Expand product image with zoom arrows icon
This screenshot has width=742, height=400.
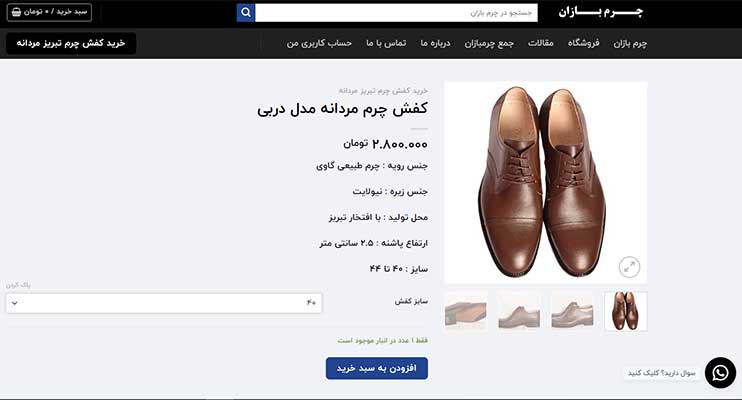tap(629, 267)
